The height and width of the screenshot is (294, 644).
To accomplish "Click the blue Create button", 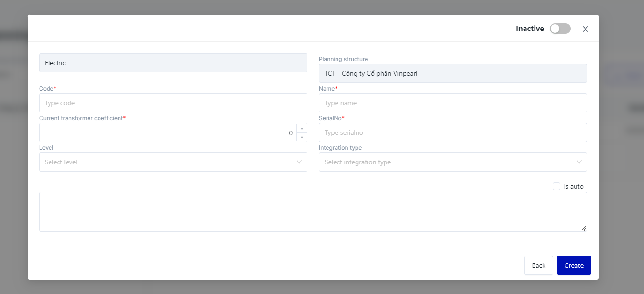I will 574,265.
